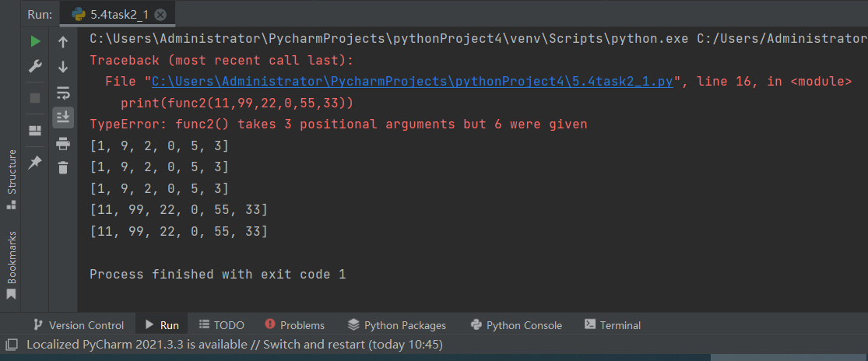Expand the Problems tool window
Image resolution: width=868 pixels, height=361 pixels.
(294, 325)
